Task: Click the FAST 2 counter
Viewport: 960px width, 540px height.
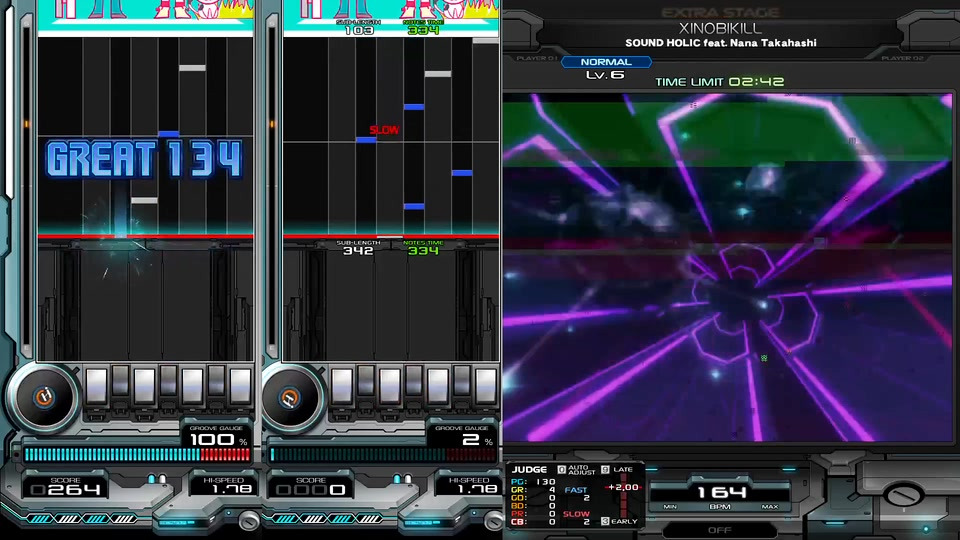Action: [x=576, y=493]
